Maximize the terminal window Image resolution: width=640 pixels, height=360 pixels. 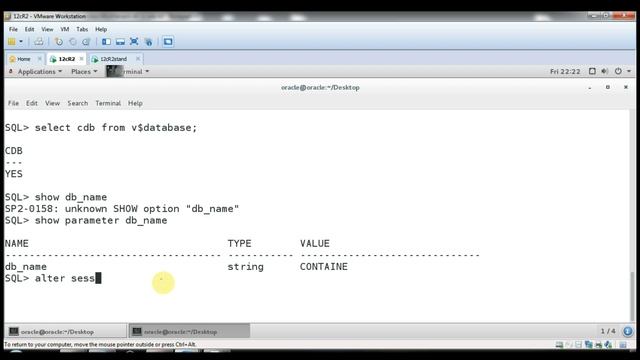[x=608, y=87]
